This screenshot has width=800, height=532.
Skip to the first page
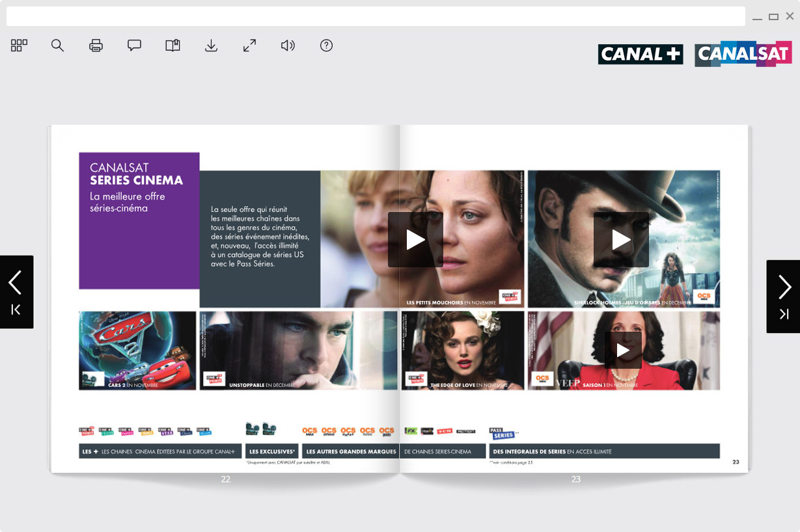click(16, 310)
